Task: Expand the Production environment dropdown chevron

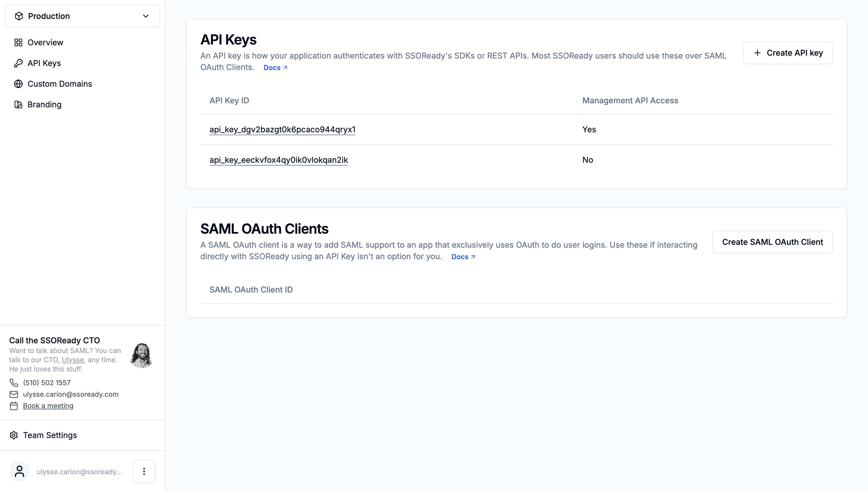Action: pos(146,16)
